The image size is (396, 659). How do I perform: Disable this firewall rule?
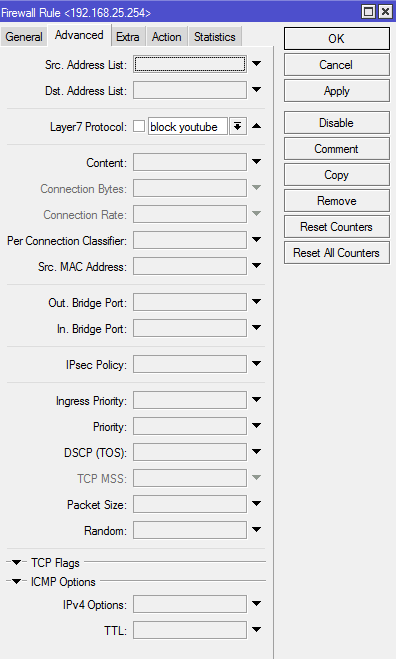coord(336,123)
